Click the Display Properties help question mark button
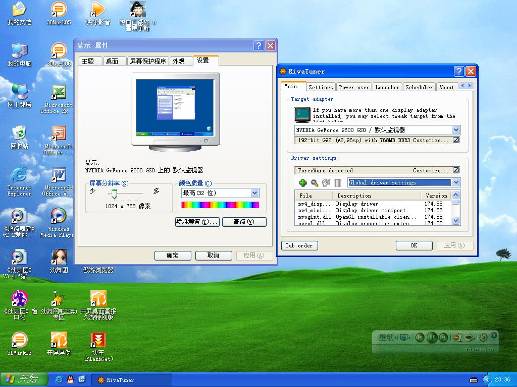The image size is (517, 387). click(258, 45)
